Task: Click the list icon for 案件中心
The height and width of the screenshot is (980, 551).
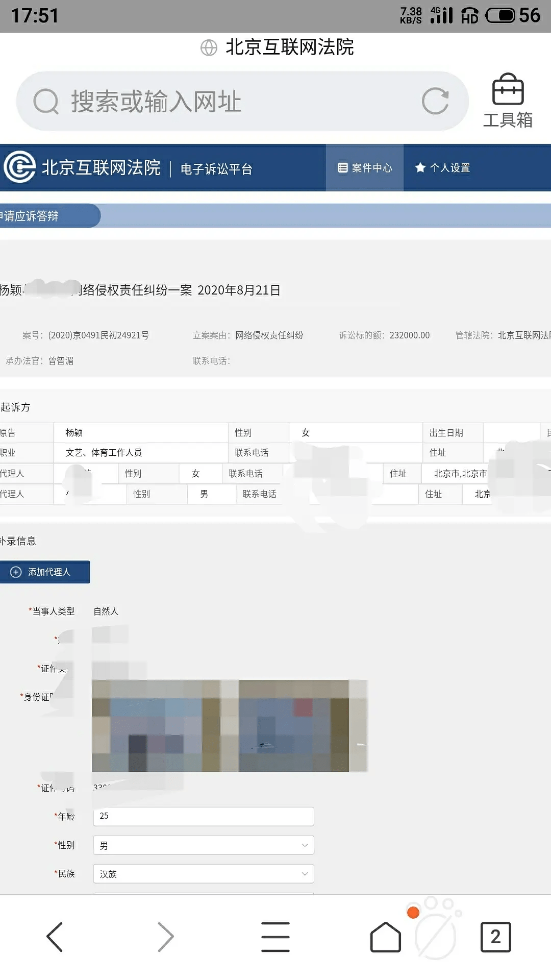Action: click(x=343, y=167)
